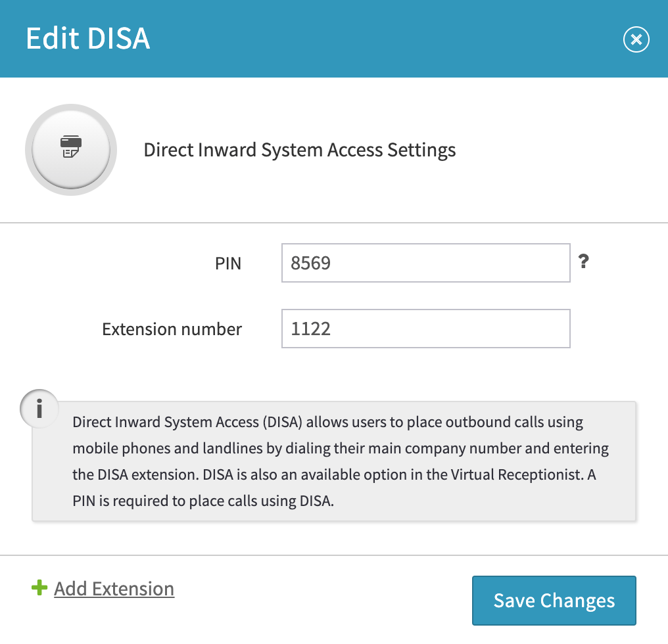Place cursor in field showing 1122

coord(425,329)
